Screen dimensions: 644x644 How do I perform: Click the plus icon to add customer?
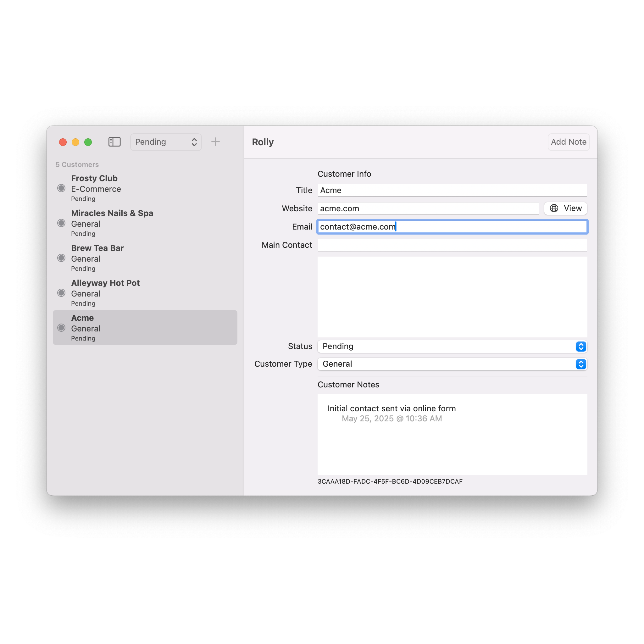coord(215,142)
